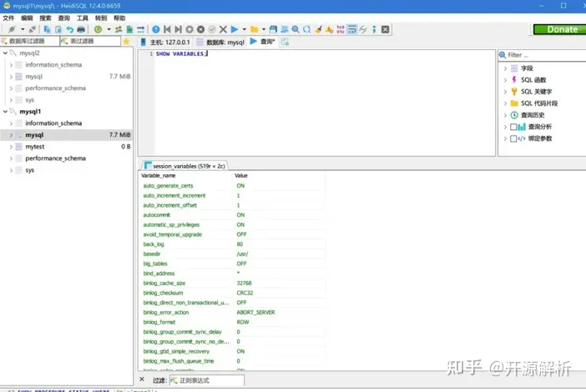Click the ABORT_SERVER value cell
This screenshot has width=586, height=392.
(278, 312)
